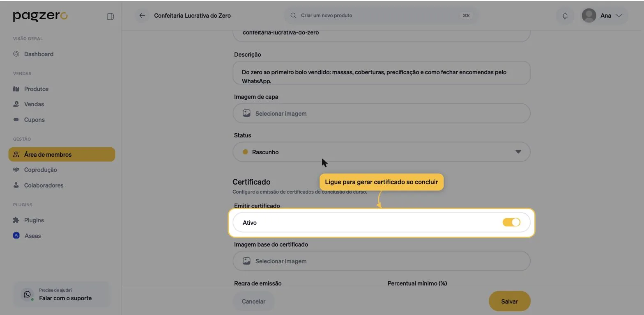
Task: Click the 'Percentual mínimo (%)' label
Action: pos(417,283)
